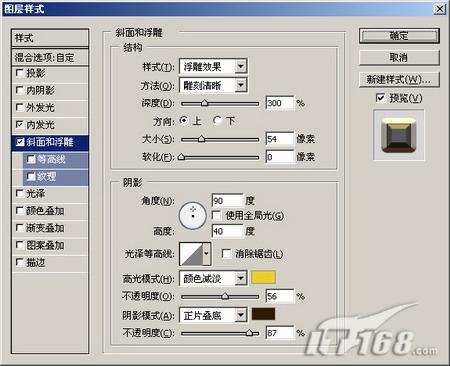Viewport: 450px width, 366px height.
Task: Click the 确定 OK button
Action: [x=399, y=36]
